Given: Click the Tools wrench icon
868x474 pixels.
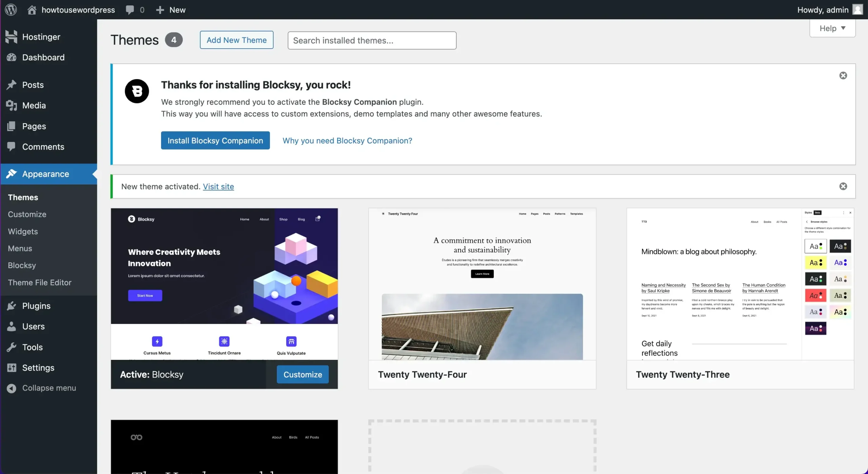Looking at the screenshot, I should coord(11,347).
